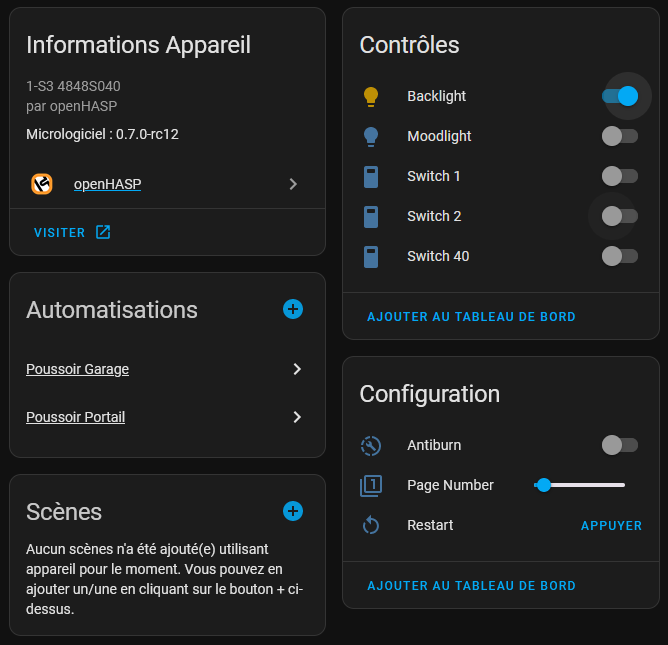668x645 pixels.
Task: Expand the Poussoir Garage chevron
Action: pos(297,369)
